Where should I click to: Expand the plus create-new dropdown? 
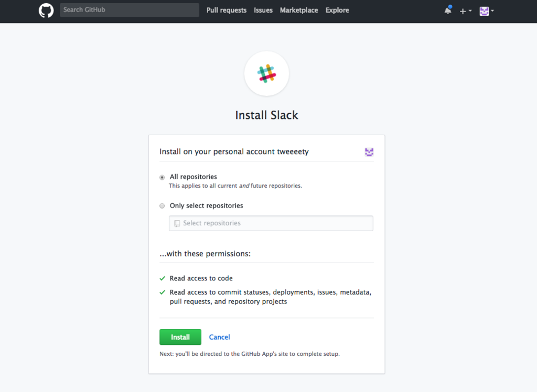(466, 10)
